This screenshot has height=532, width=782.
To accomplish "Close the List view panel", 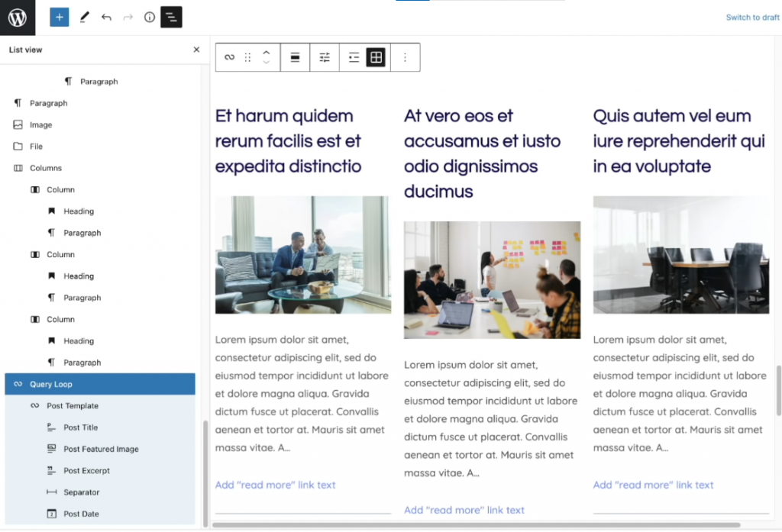I will click(196, 50).
